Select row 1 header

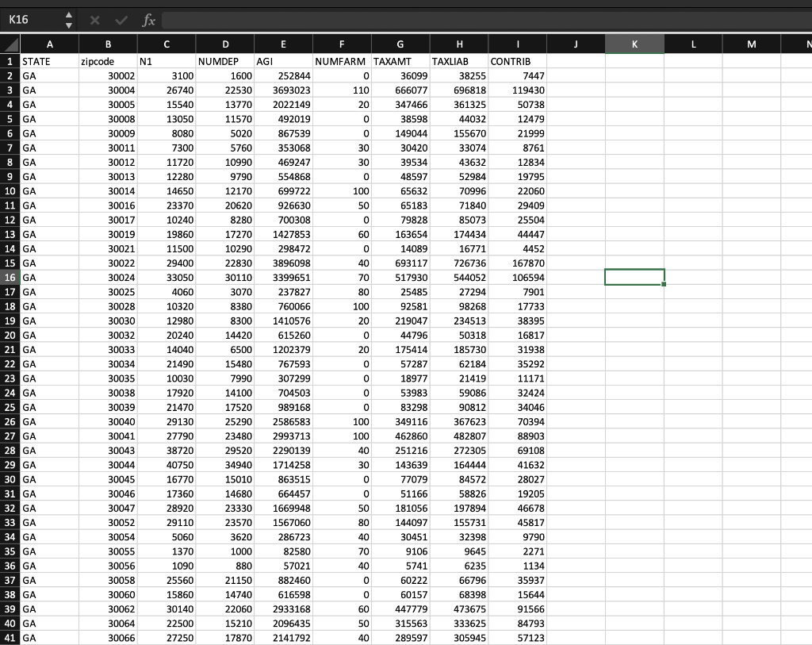click(x=10, y=61)
